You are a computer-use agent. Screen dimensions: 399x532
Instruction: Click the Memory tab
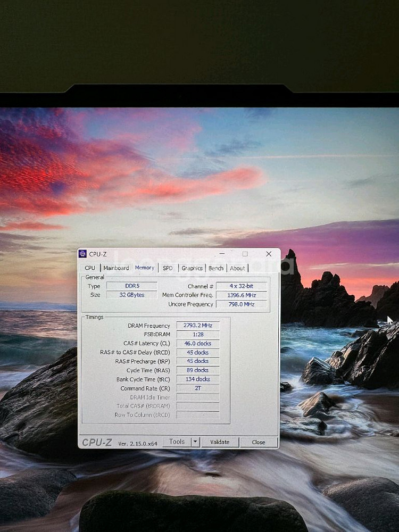click(144, 268)
